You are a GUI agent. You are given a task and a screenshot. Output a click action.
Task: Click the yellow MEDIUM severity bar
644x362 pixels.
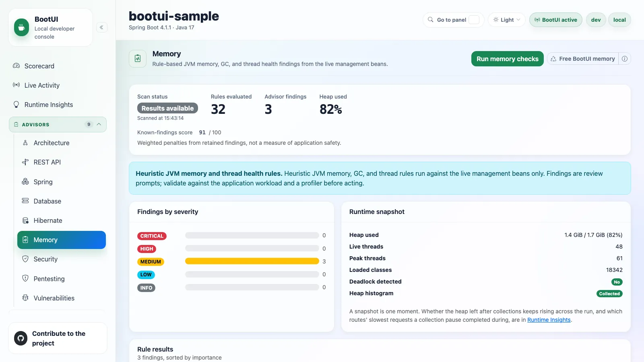point(252,261)
